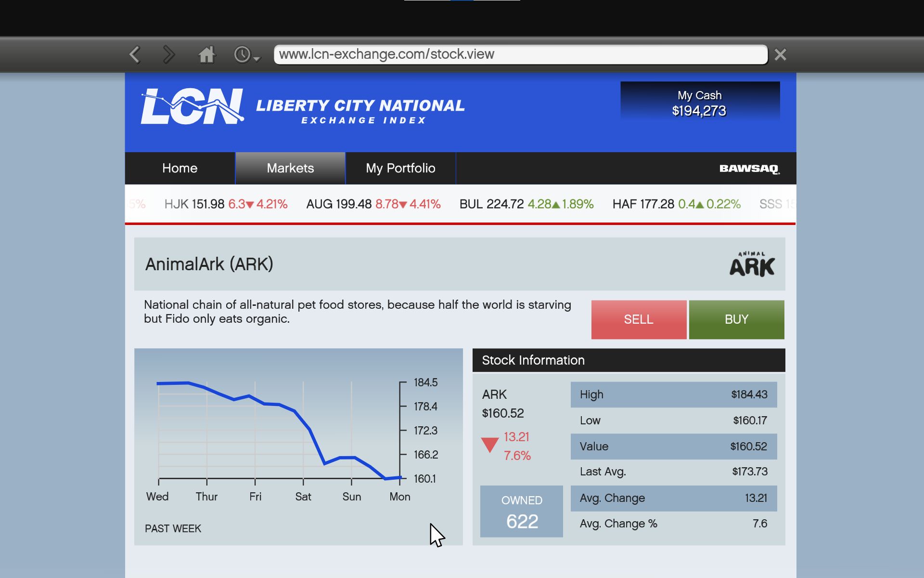Buy AnimalArk shares with BUY button

coord(736,319)
